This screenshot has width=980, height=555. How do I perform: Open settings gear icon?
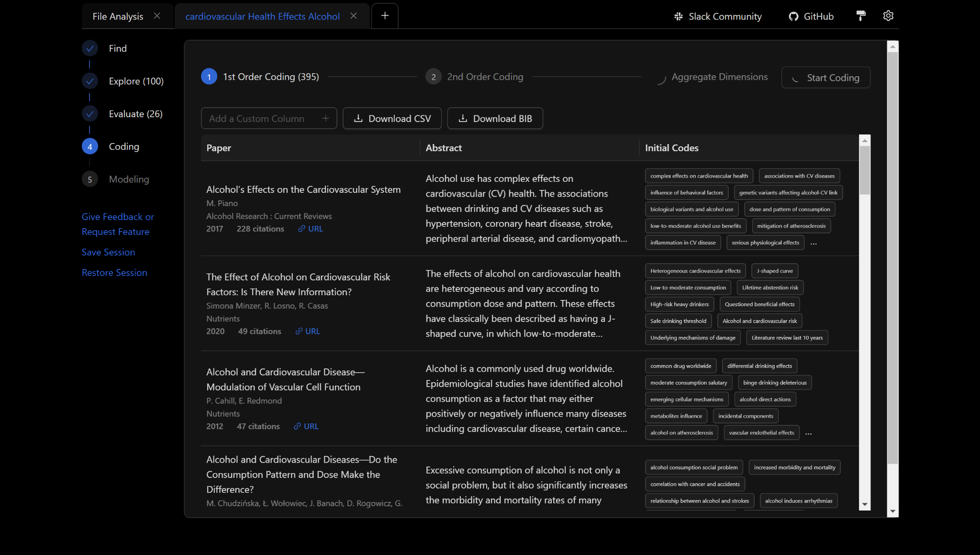pos(888,16)
